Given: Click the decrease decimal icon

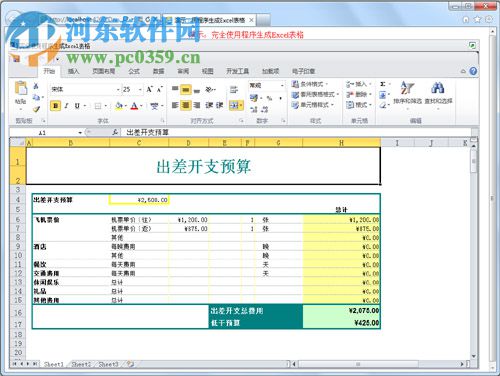Looking at the screenshot, I should [265, 109].
